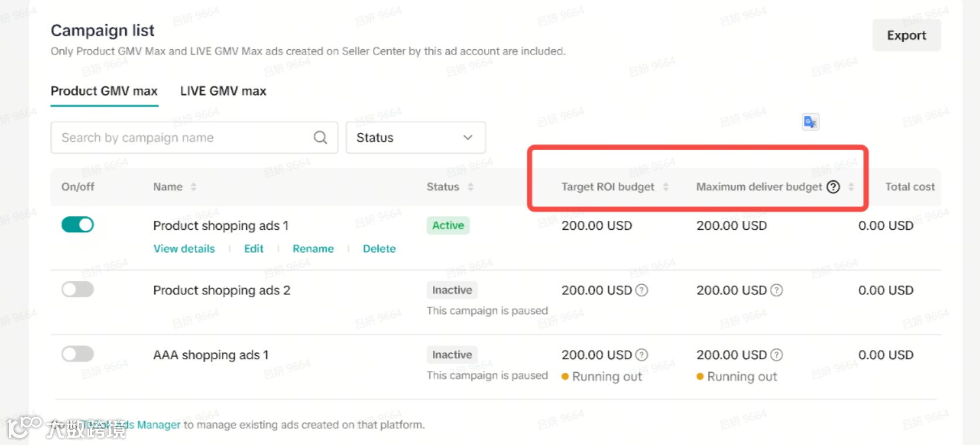This screenshot has height=445, width=980.
Task: Switch to Product GMV max tab
Action: point(104,91)
